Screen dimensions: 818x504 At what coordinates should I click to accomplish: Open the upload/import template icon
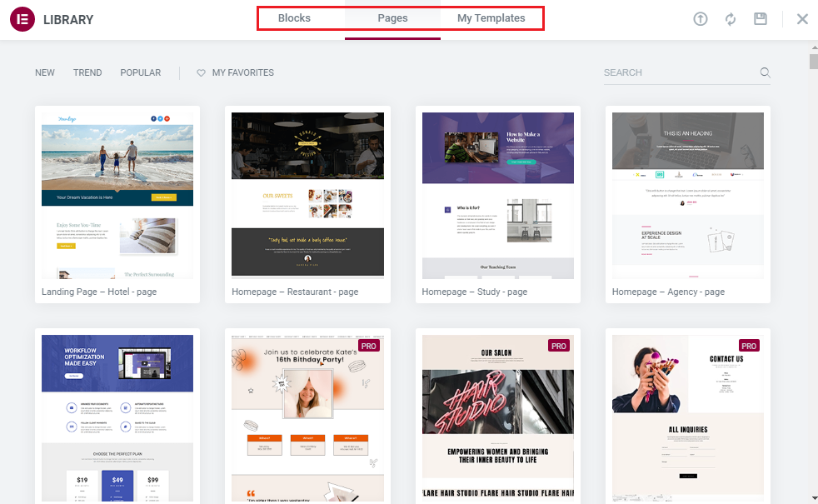coord(700,19)
